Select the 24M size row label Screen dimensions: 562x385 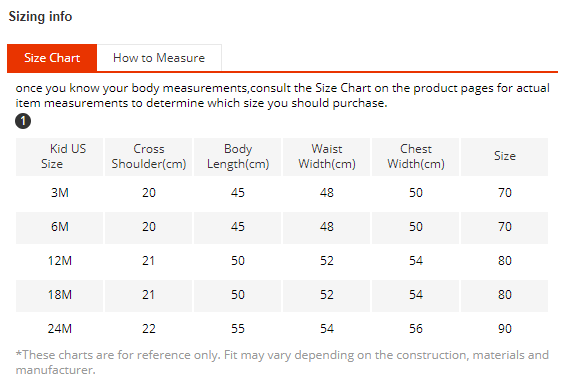tap(59, 329)
